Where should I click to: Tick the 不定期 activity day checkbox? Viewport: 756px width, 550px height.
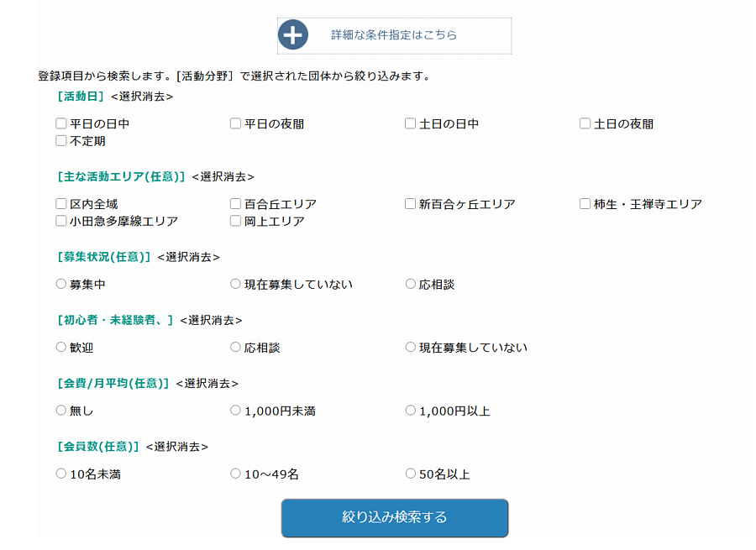tap(61, 141)
